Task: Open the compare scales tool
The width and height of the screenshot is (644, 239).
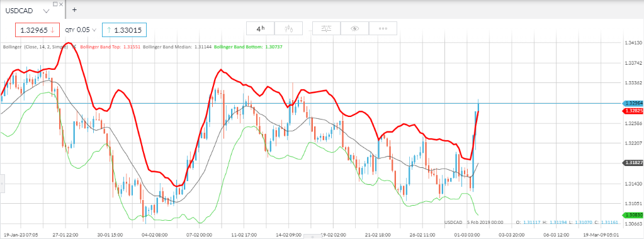Action: tap(326, 28)
